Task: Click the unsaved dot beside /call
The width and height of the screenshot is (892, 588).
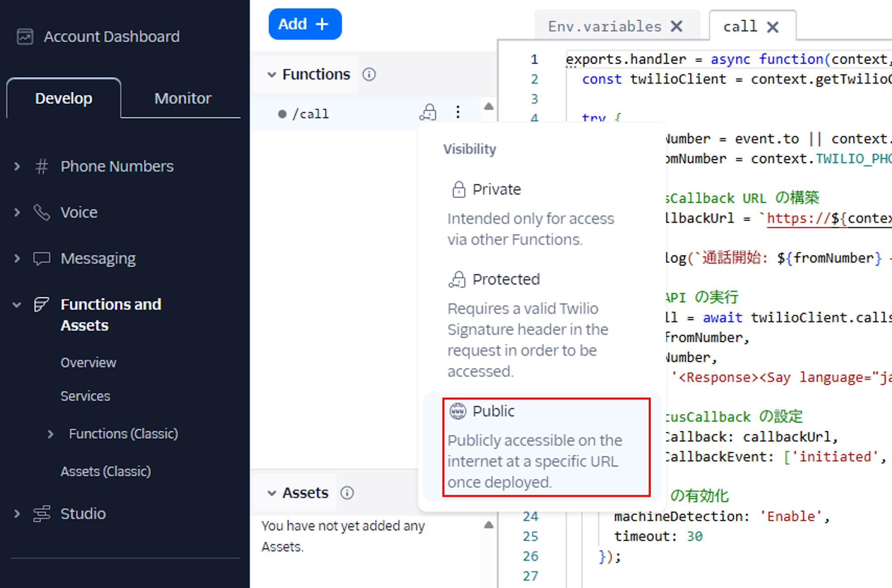Action: coord(282,114)
